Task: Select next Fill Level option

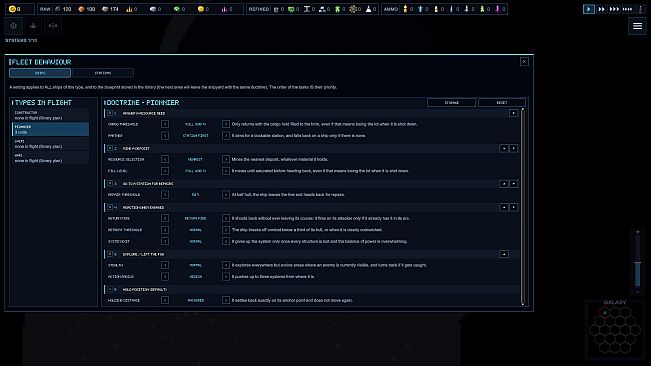Action: coord(226,171)
